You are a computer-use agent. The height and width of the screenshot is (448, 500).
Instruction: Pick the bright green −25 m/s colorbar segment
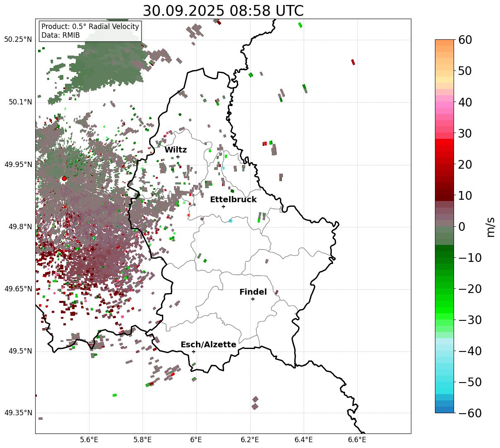click(x=444, y=304)
